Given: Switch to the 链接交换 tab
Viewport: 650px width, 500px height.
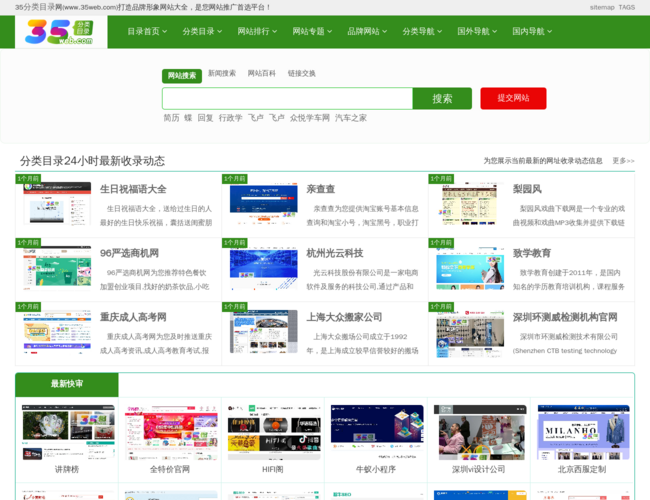Looking at the screenshot, I should (x=302, y=73).
